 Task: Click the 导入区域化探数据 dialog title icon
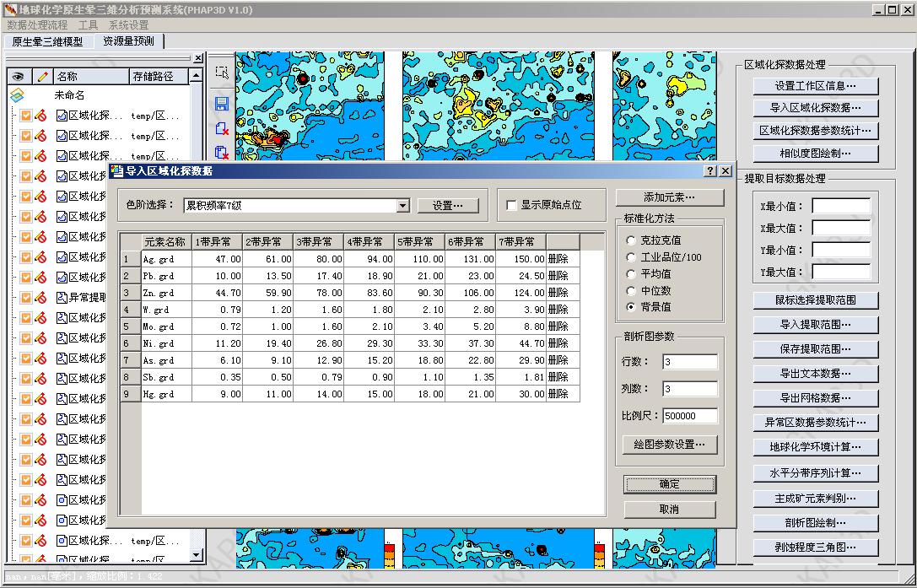point(117,170)
